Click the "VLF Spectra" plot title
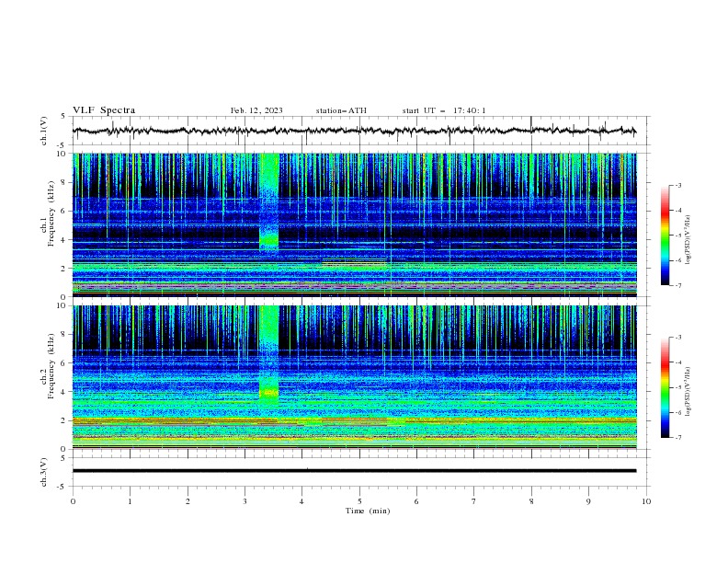728x563 pixels. pyautogui.click(x=104, y=110)
